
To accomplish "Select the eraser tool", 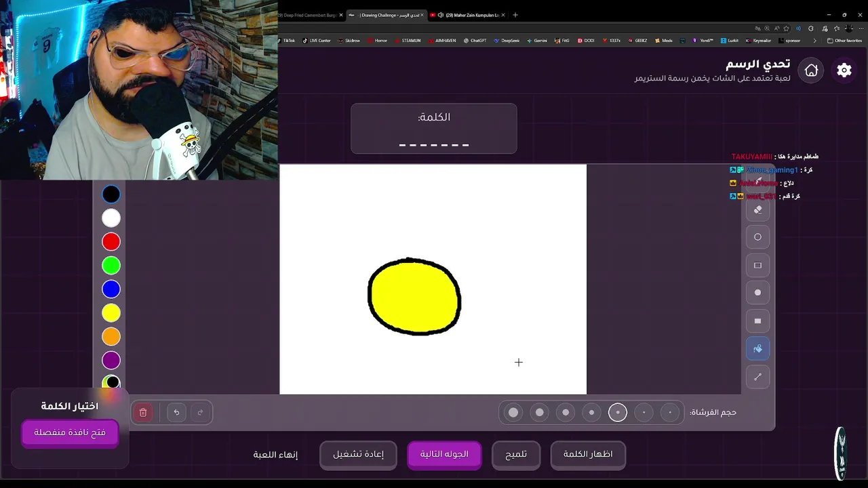I will [757, 209].
